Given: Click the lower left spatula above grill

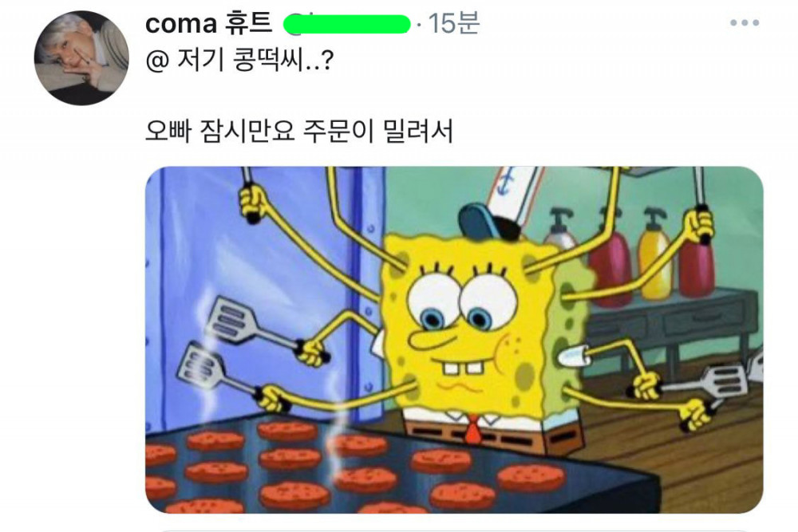Looking at the screenshot, I should pos(208,368).
